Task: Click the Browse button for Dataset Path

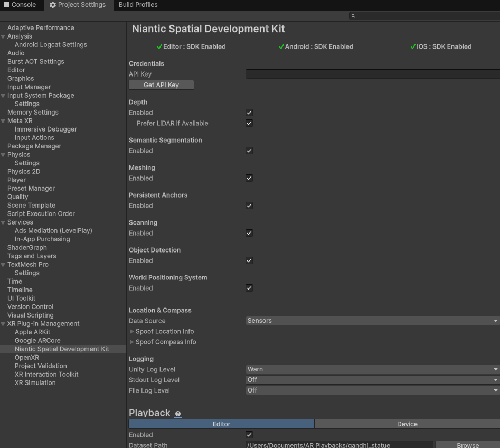Action: tap(468, 445)
